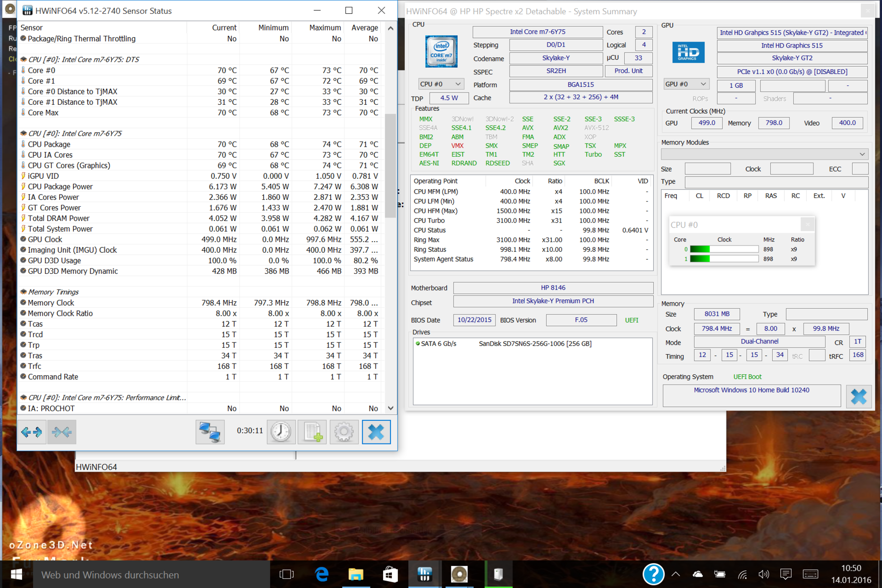This screenshot has width=882, height=588.
Task: Launch Microsoft Edge from taskbar
Action: point(321,574)
